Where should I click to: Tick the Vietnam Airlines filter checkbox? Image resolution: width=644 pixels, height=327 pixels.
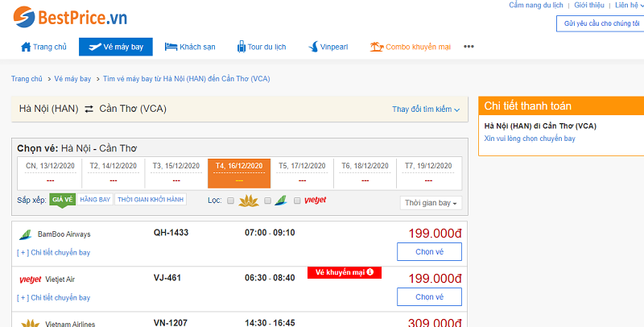(231, 201)
